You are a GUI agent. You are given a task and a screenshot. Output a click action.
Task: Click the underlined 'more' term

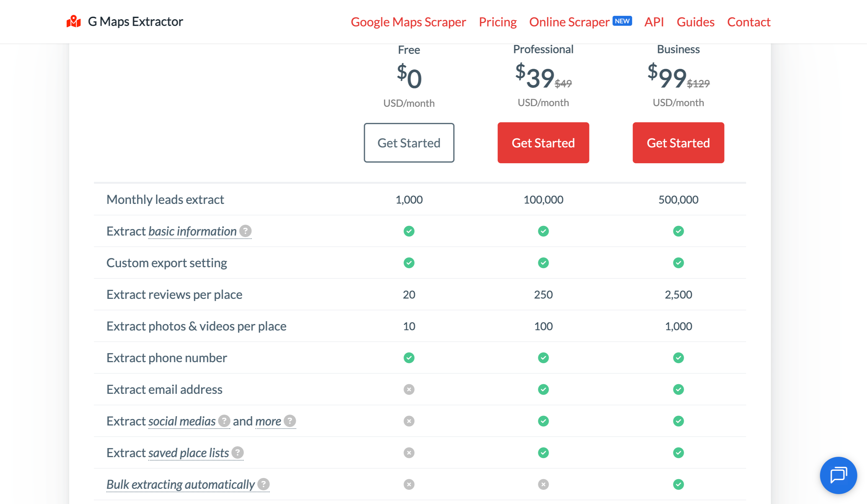pyautogui.click(x=268, y=421)
